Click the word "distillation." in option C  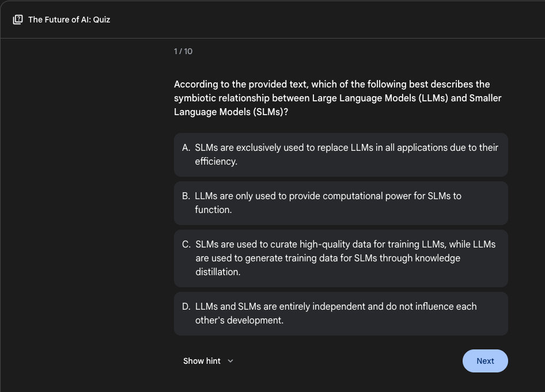pos(218,272)
